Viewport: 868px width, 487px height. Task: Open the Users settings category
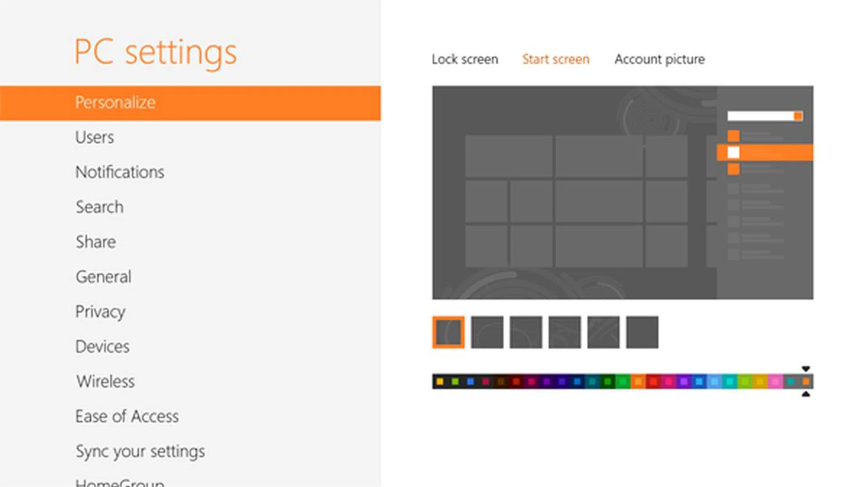[x=94, y=137]
